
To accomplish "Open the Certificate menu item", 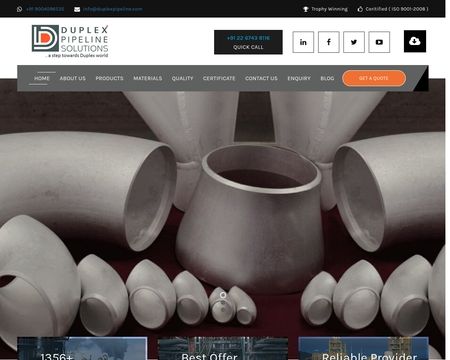I will pyautogui.click(x=219, y=78).
